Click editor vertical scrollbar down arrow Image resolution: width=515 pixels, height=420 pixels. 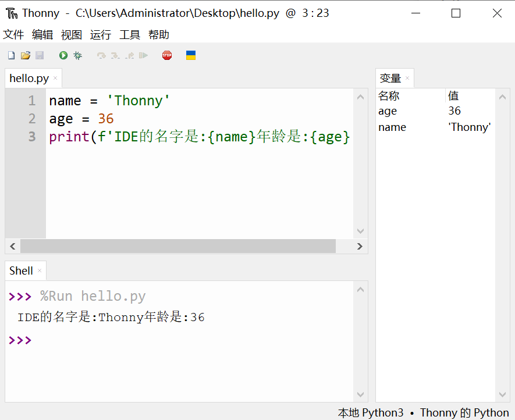360,231
